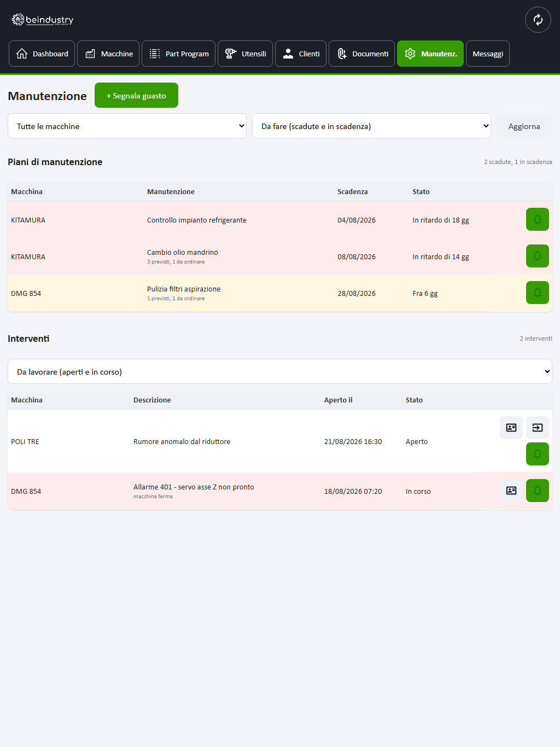Click the date 04/08/2026
Screen dimensions: 560x747
357,220
